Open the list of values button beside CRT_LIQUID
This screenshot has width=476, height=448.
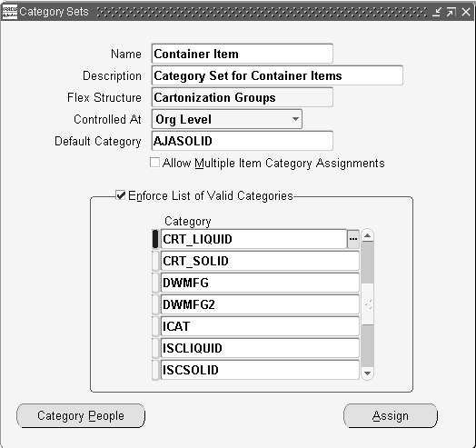[x=353, y=239]
